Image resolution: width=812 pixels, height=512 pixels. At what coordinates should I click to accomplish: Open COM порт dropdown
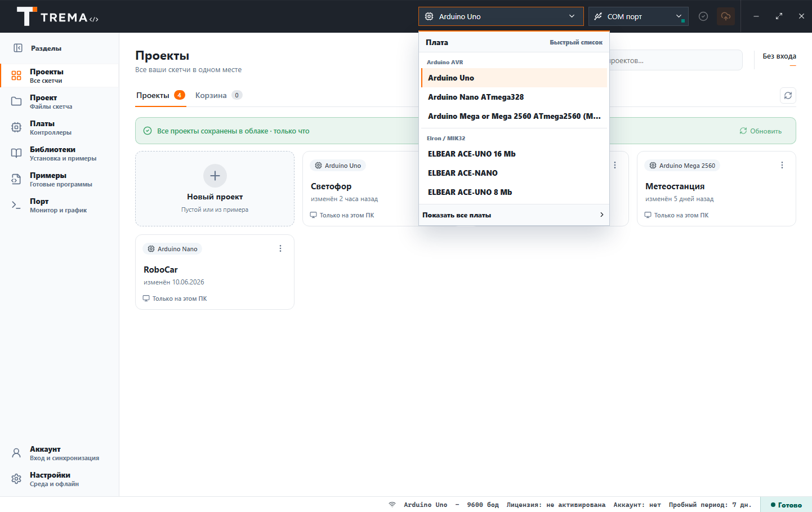tap(639, 16)
